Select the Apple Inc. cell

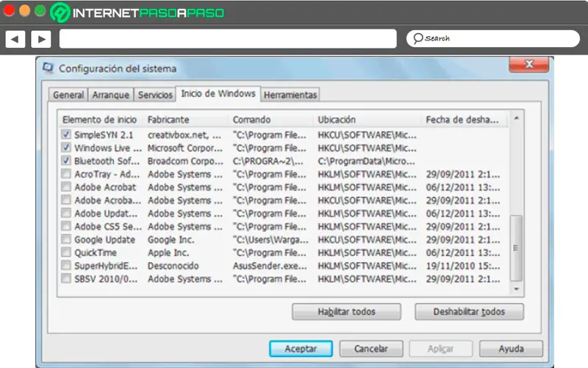pos(168,252)
